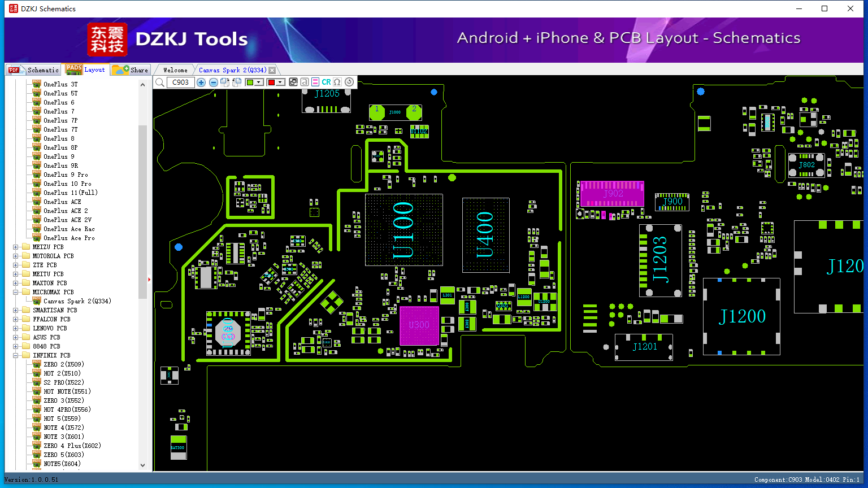Select HOT 4PRO(X556) tree item
Image resolution: width=868 pixels, height=488 pixels.
(x=67, y=409)
